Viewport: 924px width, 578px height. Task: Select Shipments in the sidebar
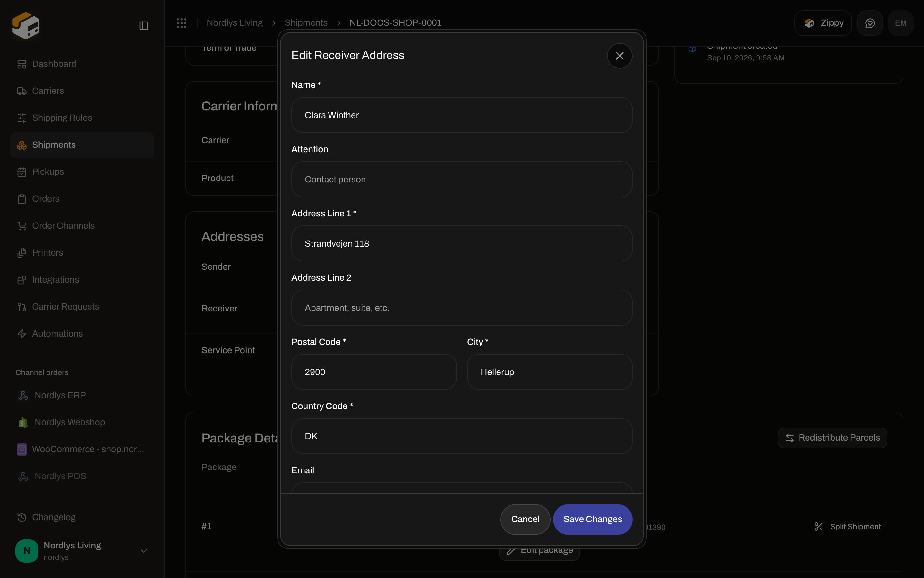pos(82,145)
